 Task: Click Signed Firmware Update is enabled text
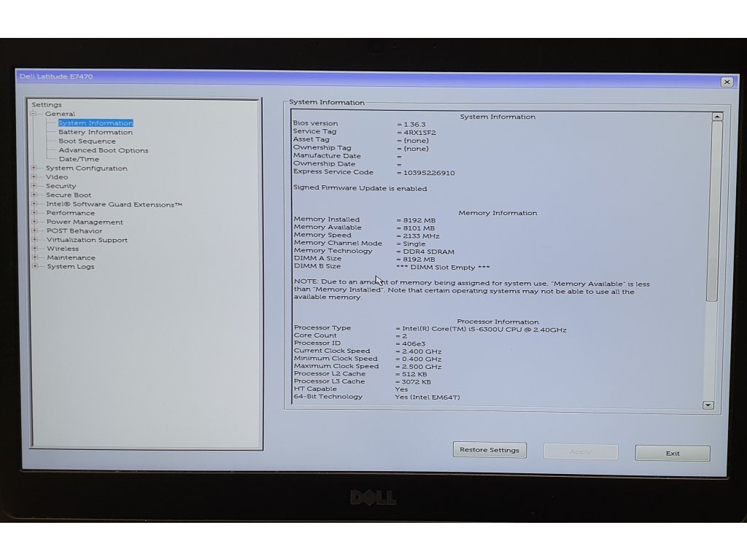360,188
